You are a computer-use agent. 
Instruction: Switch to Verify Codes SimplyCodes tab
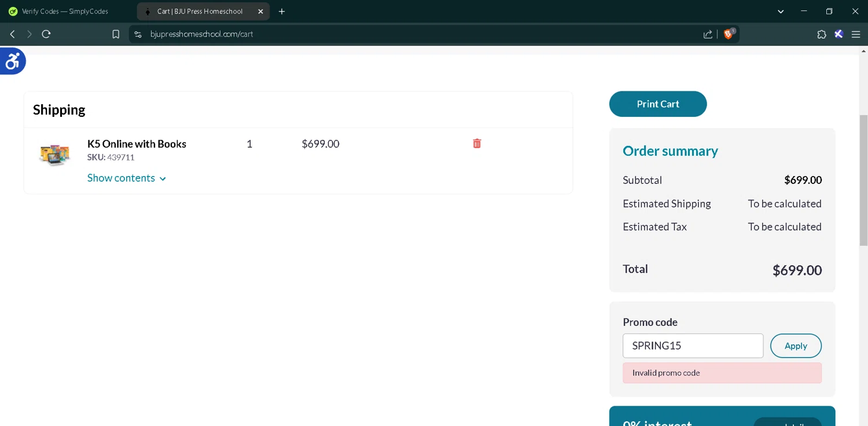pos(65,12)
